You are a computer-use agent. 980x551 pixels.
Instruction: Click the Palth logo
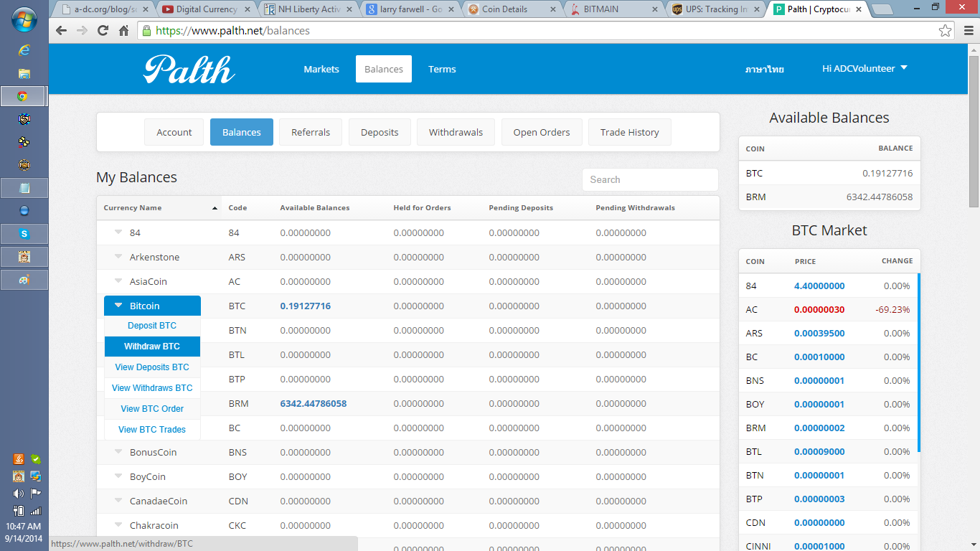pos(189,70)
